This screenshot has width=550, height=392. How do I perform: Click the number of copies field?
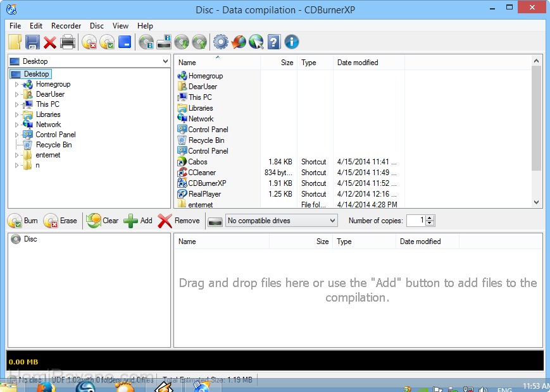click(416, 221)
